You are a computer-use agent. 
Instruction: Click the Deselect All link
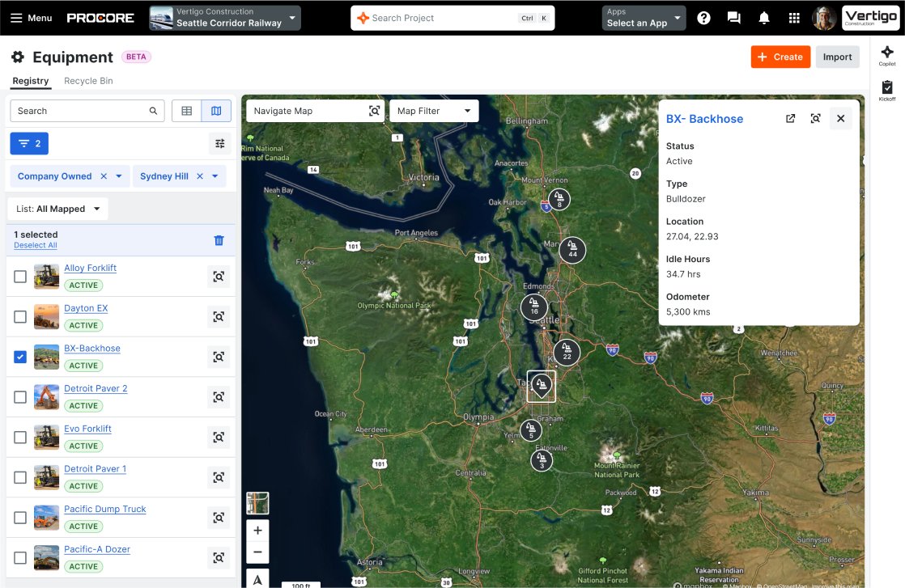[35, 245]
